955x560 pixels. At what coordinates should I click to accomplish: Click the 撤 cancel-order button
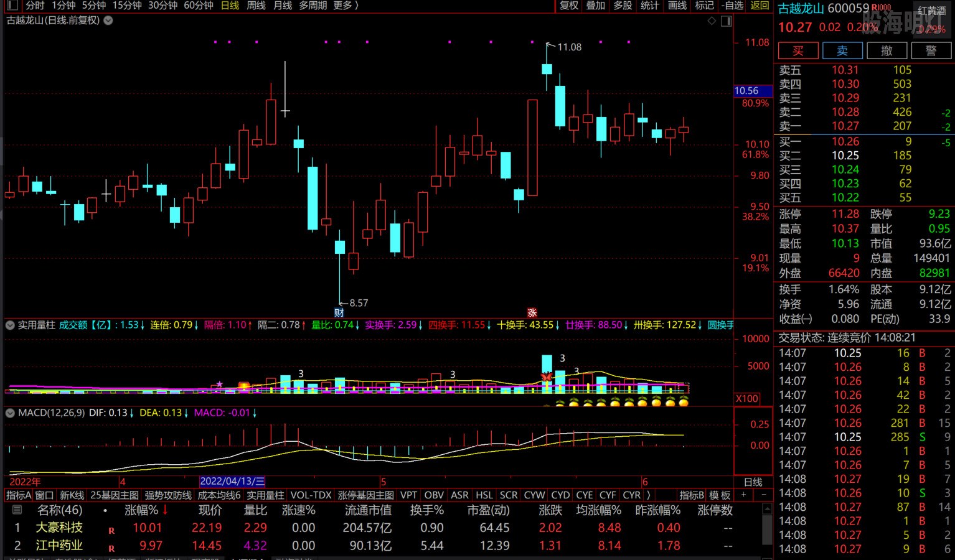coord(887,50)
